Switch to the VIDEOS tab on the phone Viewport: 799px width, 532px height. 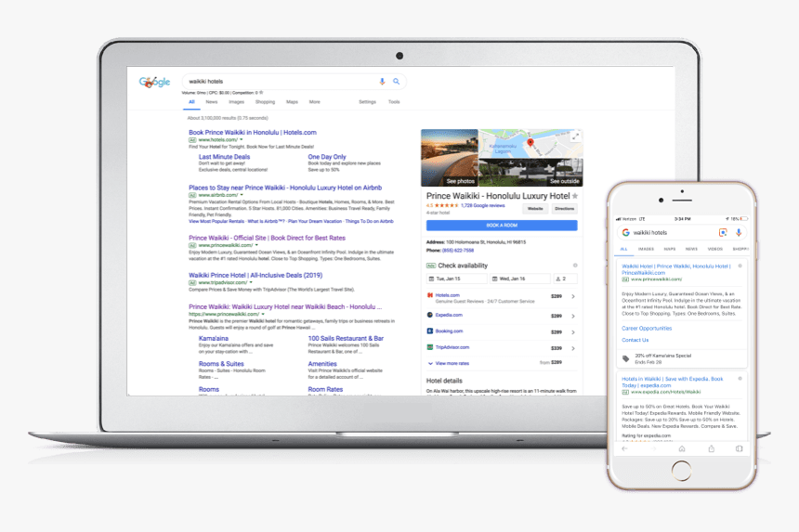point(715,249)
